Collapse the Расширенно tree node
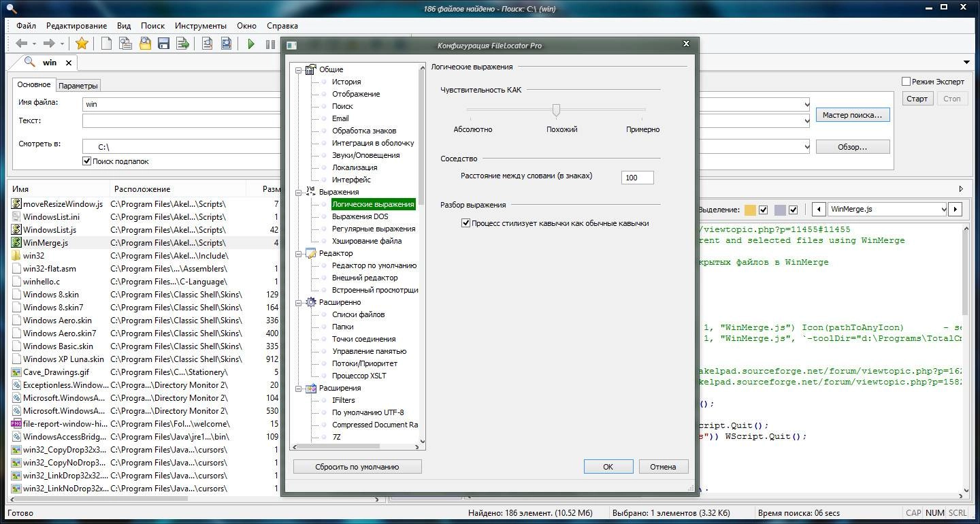Image resolution: width=980 pixels, height=524 pixels. [298, 302]
